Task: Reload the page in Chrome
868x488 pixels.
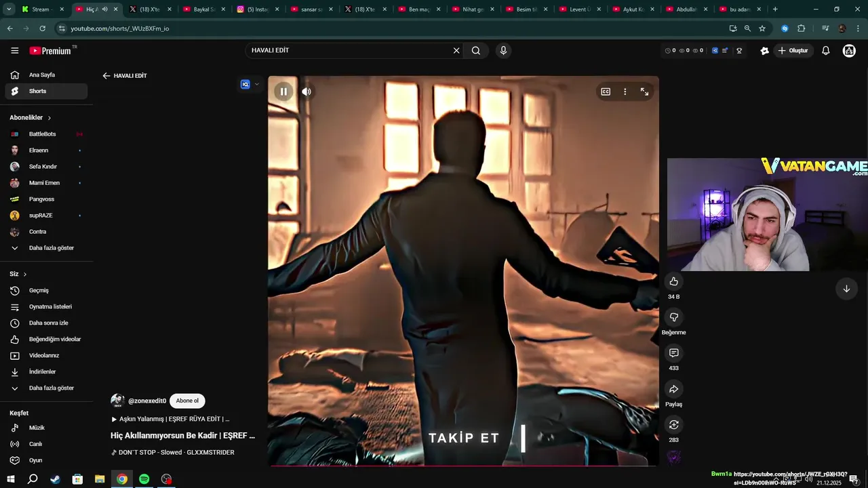Action: (42, 28)
